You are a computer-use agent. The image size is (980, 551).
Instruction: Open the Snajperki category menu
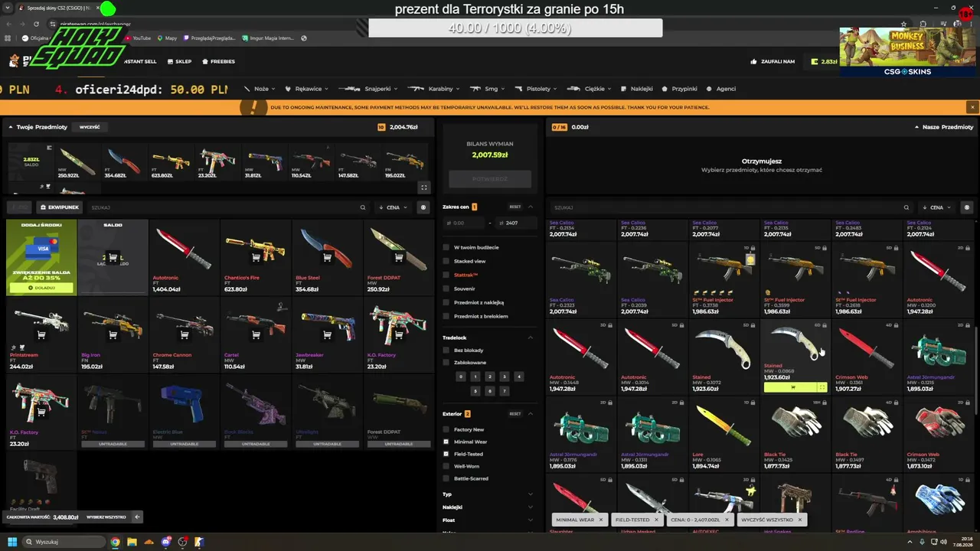[369, 89]
